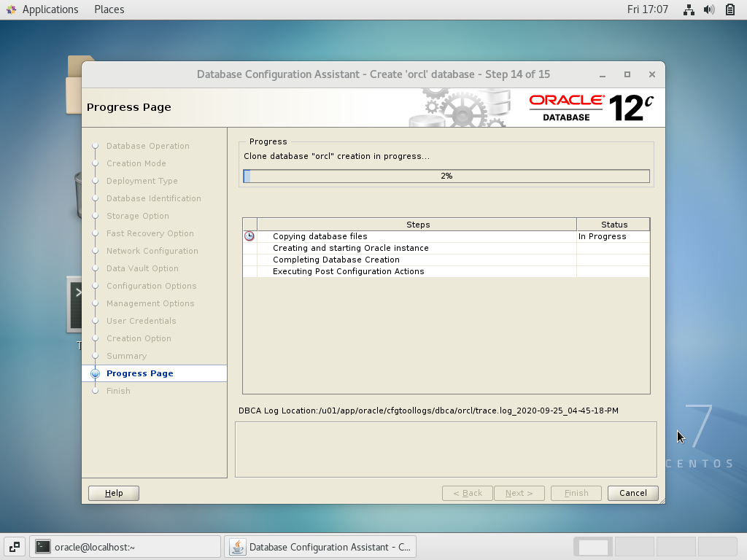
Task: Click the terminal icon in the oracle@localhost taskbar entry
Action: coord(43,547)
